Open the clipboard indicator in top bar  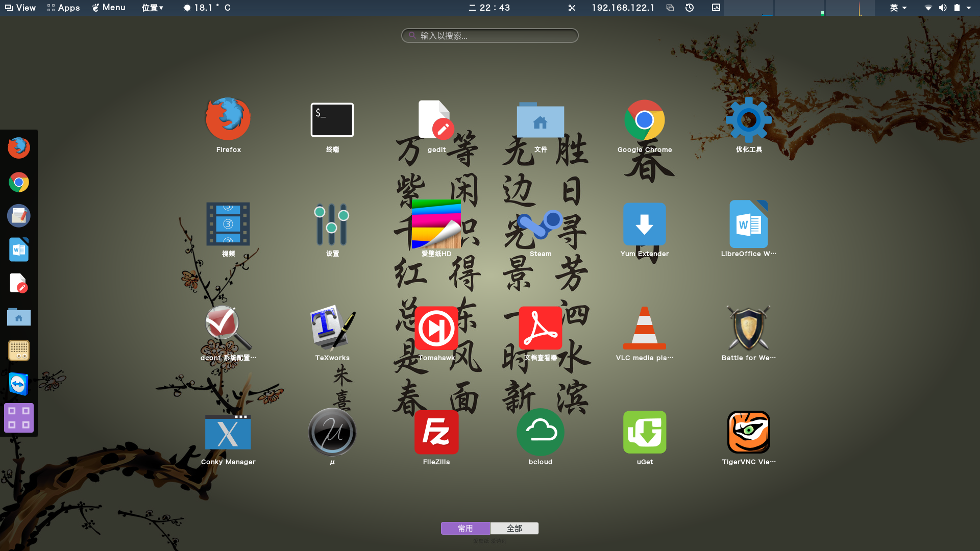(670, 8)
